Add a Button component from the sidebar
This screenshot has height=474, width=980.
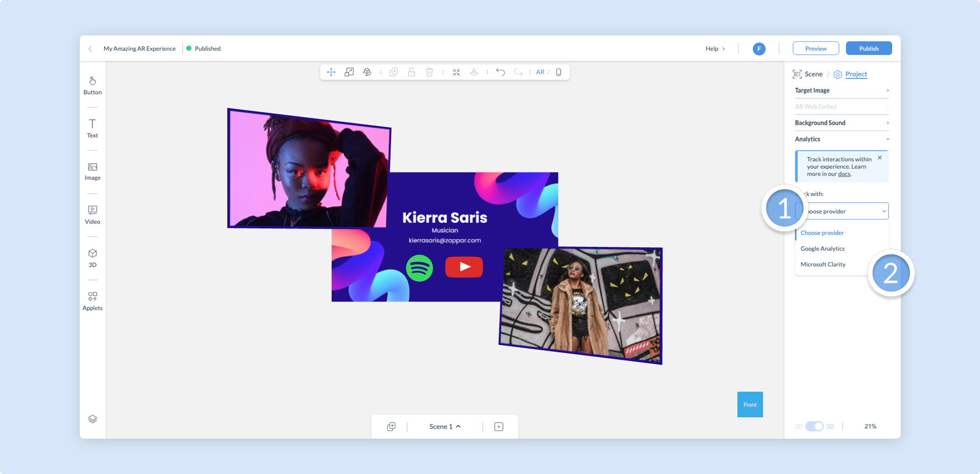pos(93,85)
